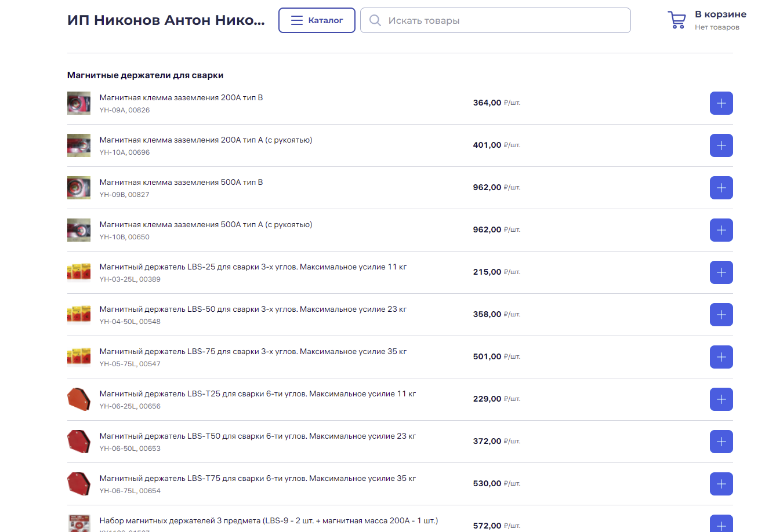Open the Каталог menu

point(317,20)
